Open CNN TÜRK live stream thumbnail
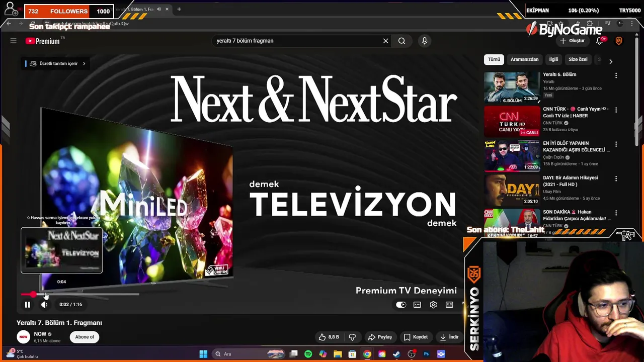 click(x=512, y=122)
